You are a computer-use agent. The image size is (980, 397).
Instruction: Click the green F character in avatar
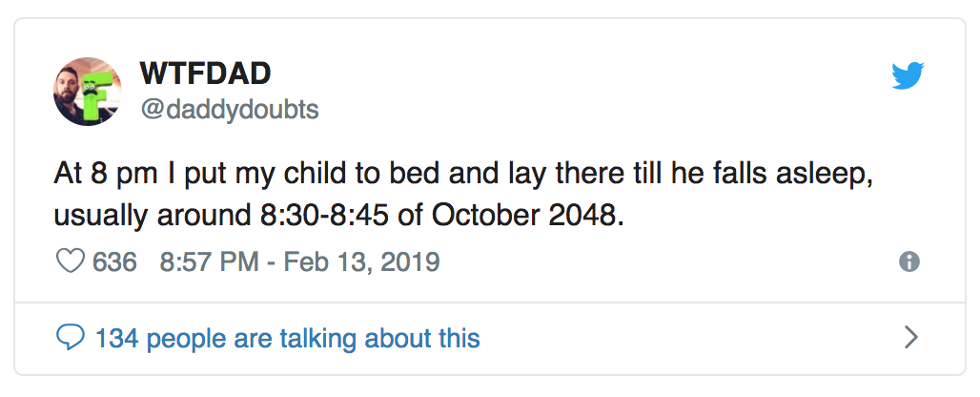point(95,94)
